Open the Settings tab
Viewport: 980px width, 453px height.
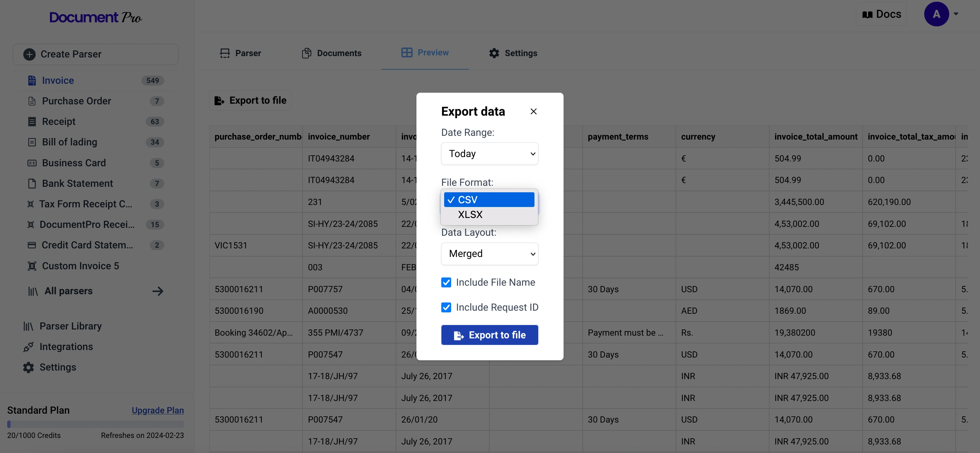point(513,53)
